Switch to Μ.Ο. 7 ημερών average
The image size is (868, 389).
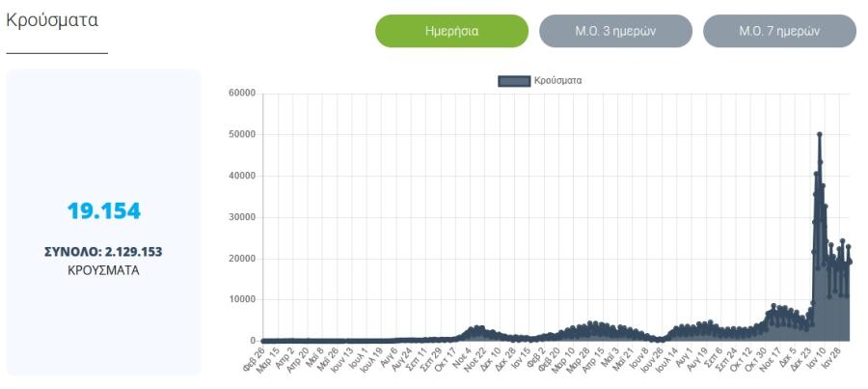click(x=779, y=31)
